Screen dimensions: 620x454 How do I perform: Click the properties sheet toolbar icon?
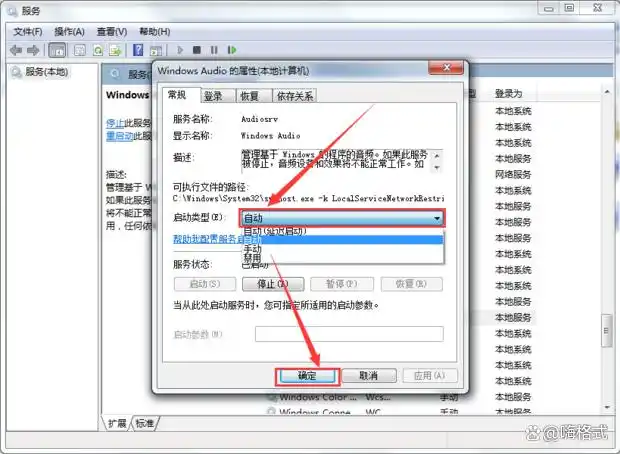click(80, 50)
